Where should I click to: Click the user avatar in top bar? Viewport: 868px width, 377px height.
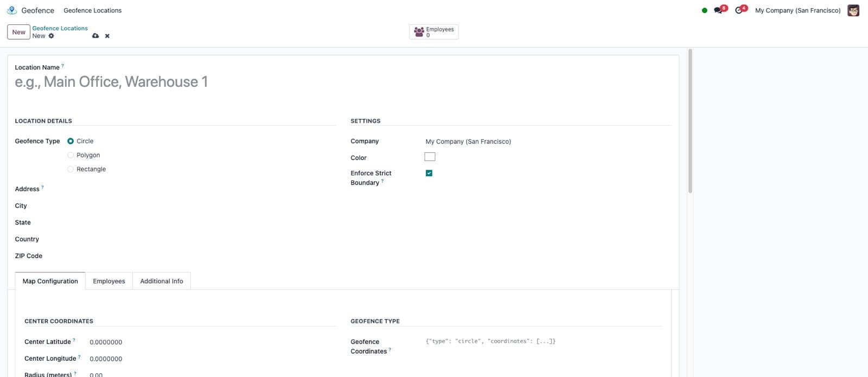click(x=853, y=10)
